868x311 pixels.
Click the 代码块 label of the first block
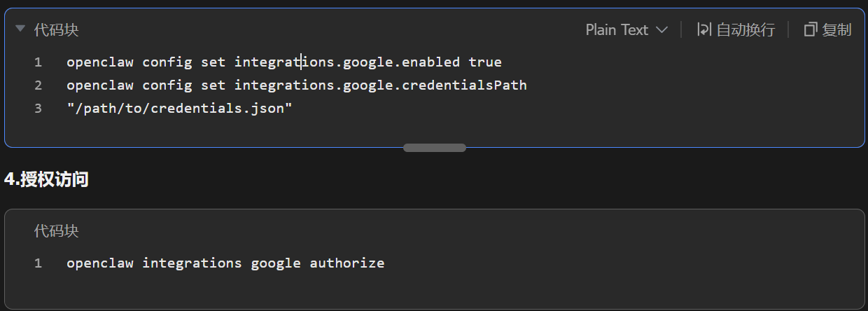(x=57, y=29)
